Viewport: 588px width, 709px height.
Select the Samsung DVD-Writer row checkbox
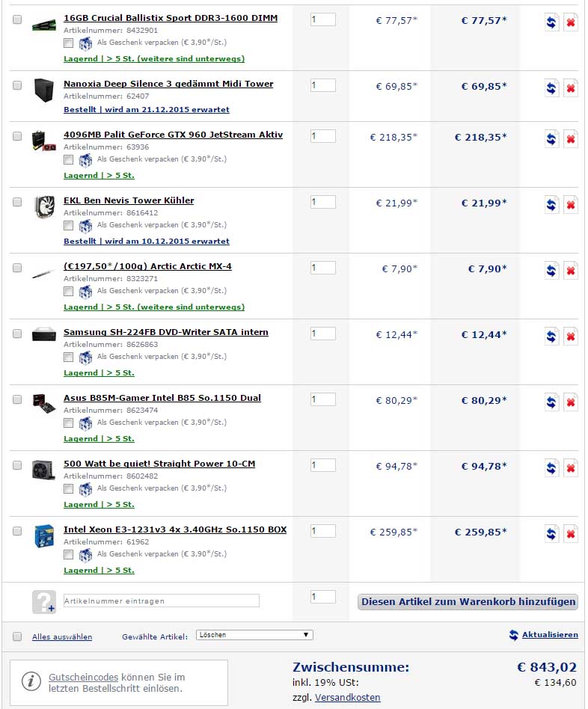[x=17, y=334]
